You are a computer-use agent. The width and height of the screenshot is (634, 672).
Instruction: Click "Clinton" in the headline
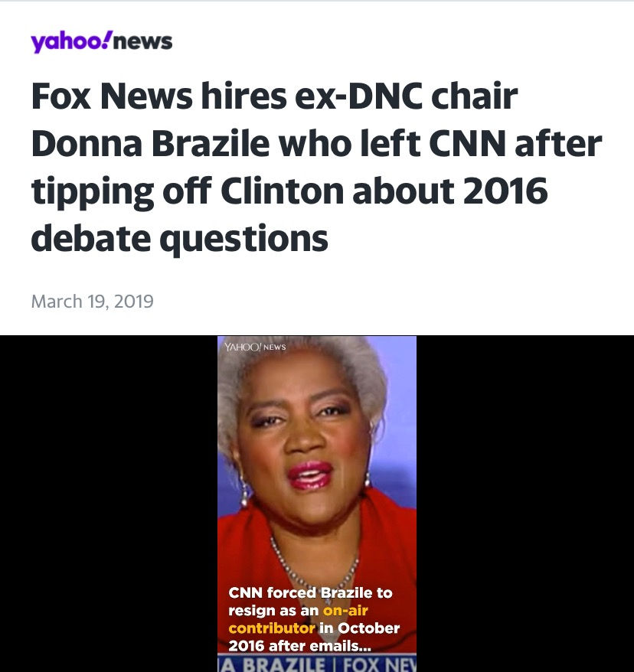(x=282, y=191)
